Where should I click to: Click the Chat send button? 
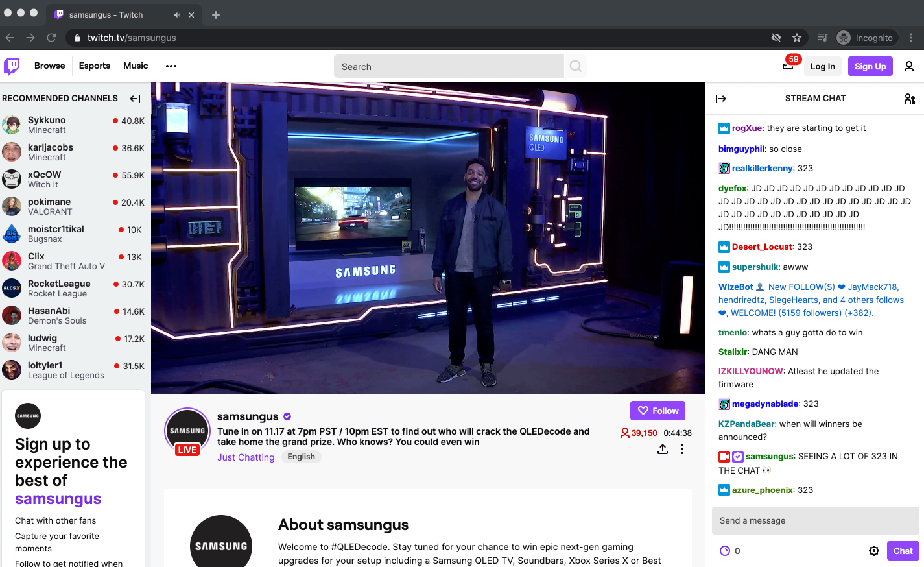(x=903, y=551)
